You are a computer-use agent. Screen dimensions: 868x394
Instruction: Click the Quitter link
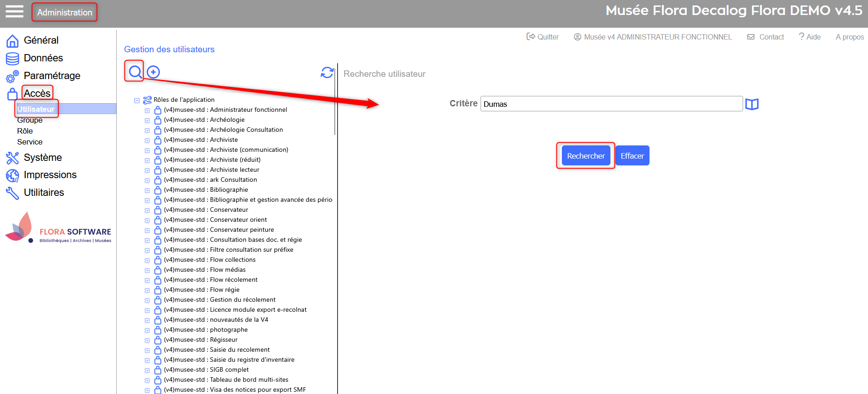543,37
